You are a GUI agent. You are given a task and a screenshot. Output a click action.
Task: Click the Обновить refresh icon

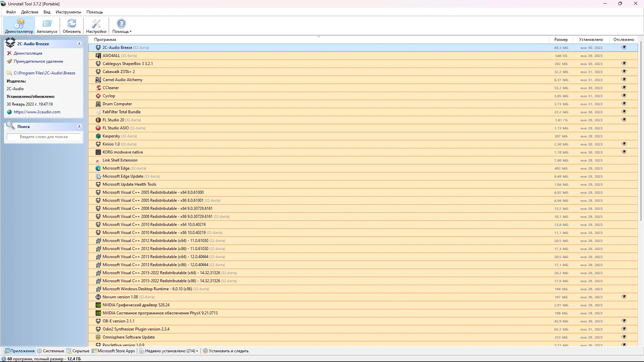pyautogui.click(x=72, y=24)
